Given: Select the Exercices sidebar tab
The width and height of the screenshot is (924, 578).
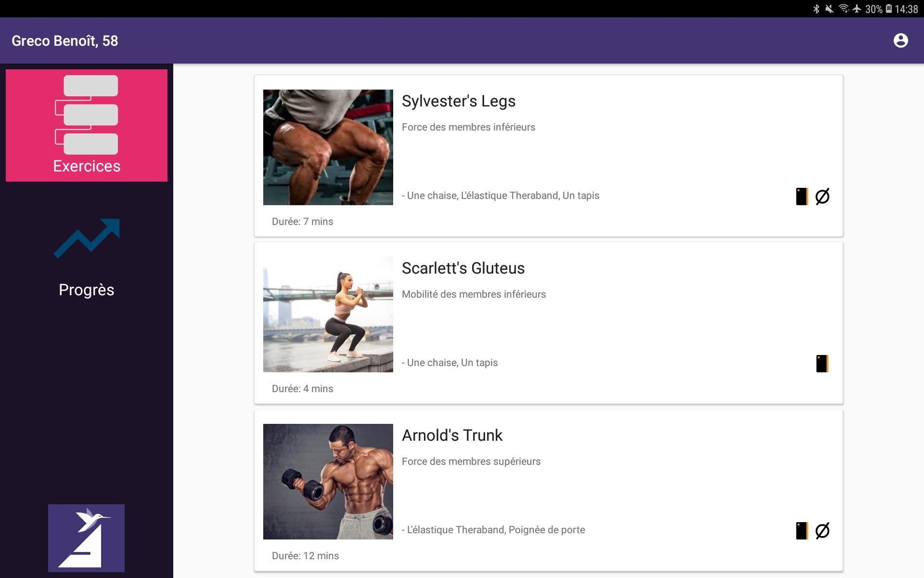Looking at the screenshot, I should [x=87, y=125].
